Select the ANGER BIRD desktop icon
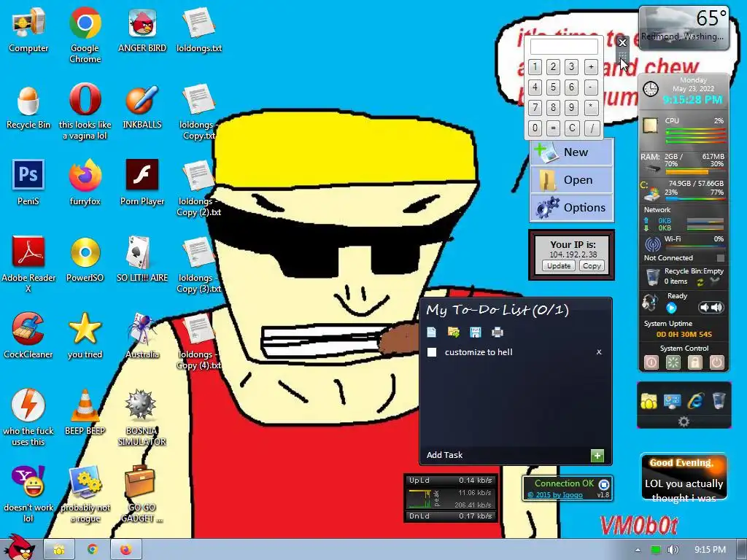This screenshot has height=560, width=747. pyautogui.click(x=142, y=29)
